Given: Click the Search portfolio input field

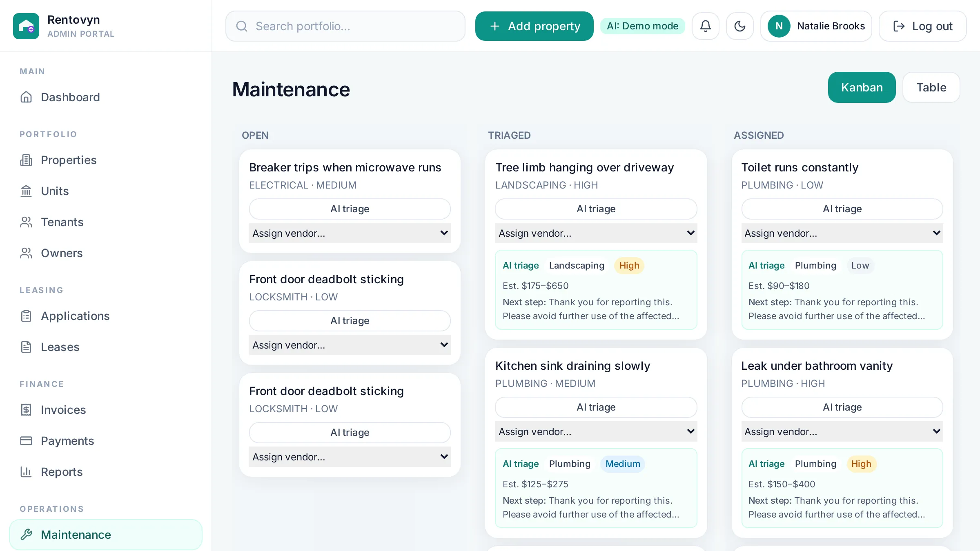Looking at the screenshot, I should pos(345,26).
